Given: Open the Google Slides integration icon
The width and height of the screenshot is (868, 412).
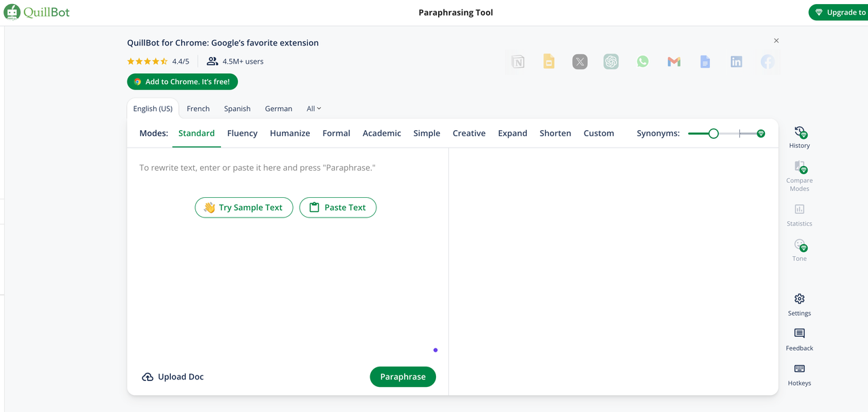Looking at the screenshot, I should click(549, 62).
